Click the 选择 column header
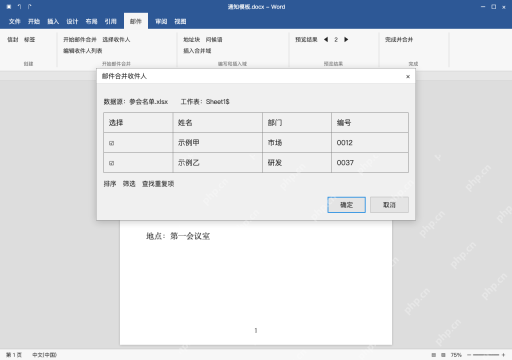 click(x=138, y=123)
